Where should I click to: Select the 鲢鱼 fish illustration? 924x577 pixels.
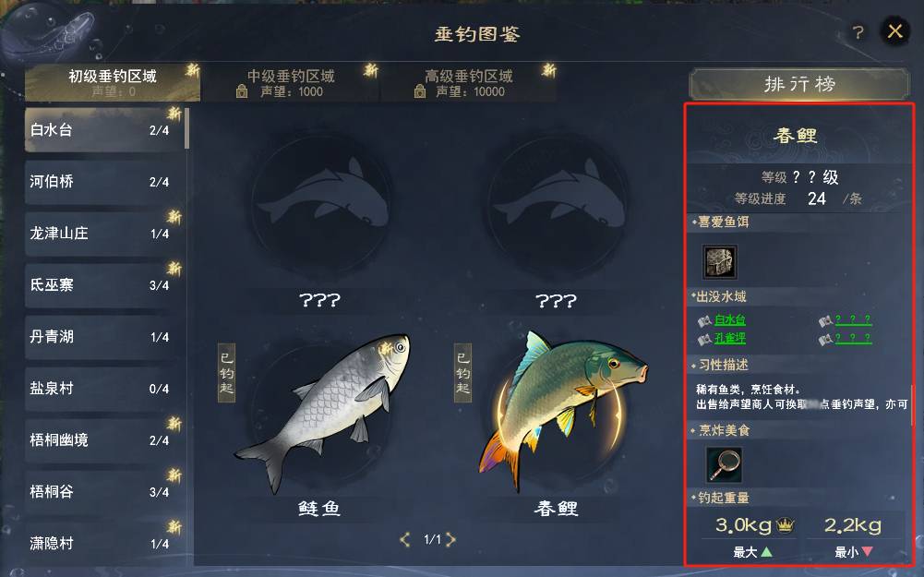(323, 412)
